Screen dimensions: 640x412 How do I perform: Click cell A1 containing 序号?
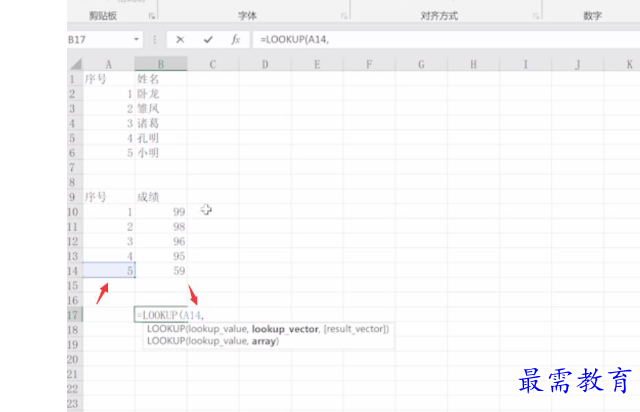[x=109, y=79]
